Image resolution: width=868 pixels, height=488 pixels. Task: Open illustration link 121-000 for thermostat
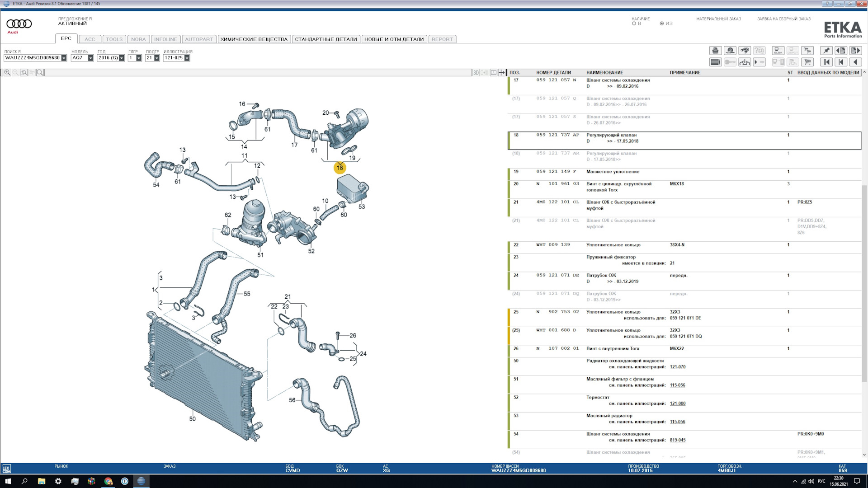coord(677,404)
